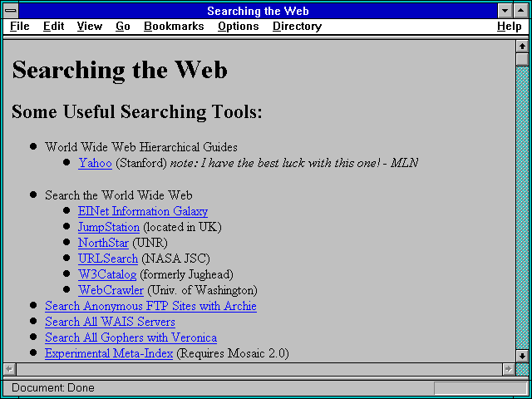Click the '(Univ. of Washington)' text

tap(202, 290)
